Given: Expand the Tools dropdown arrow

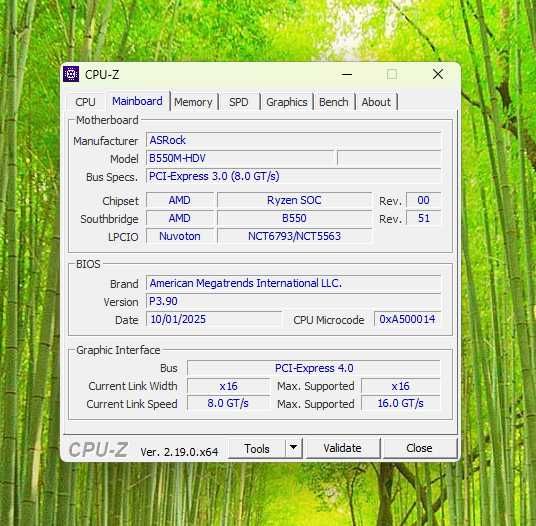Looking at the screenshot, I should pyautogui.click(x=293, y=448).
